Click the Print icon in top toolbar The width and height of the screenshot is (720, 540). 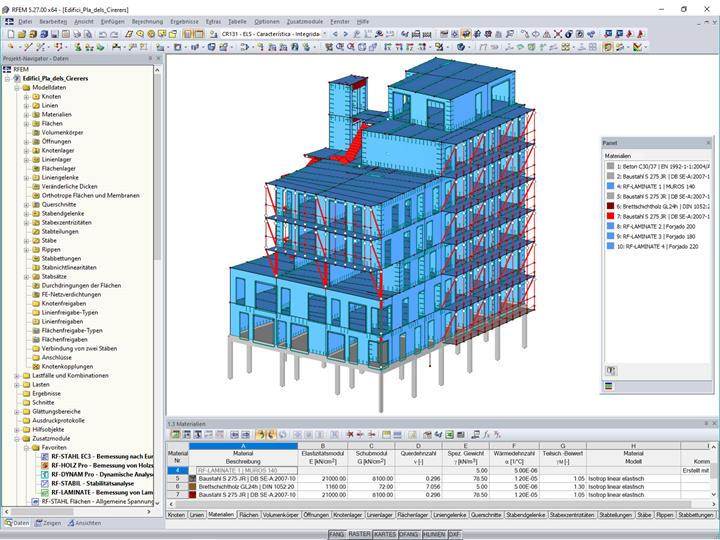(x=77, y=34)
